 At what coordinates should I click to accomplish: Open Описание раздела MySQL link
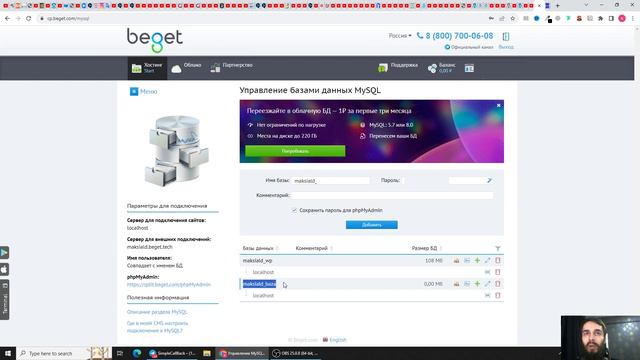point(157,312)
